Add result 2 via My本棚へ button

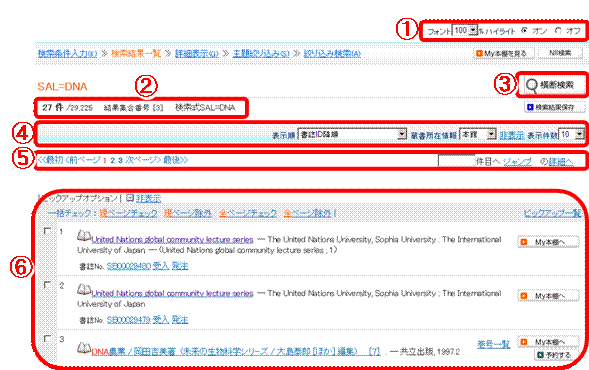[548, 296]
